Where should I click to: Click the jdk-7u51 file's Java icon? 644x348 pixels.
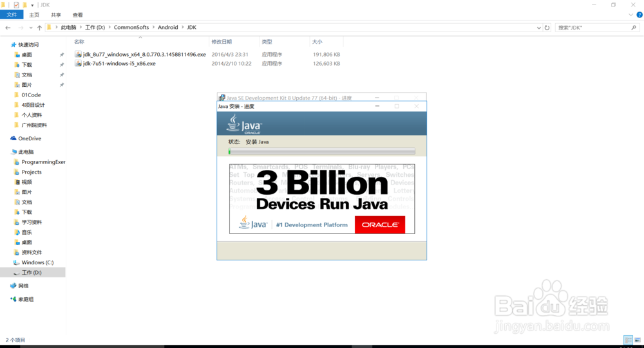click(78, 64)
